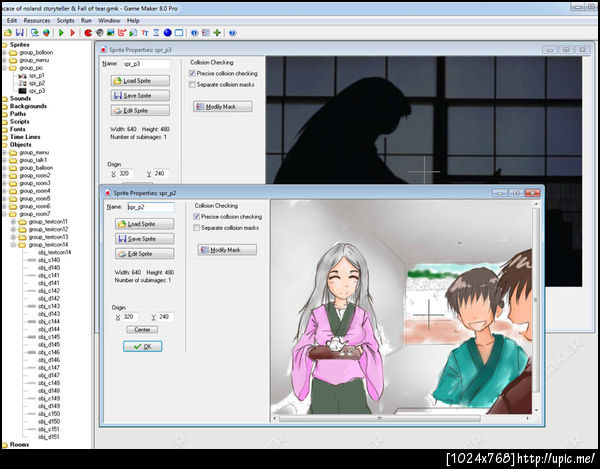Select obj_c145 in the resource tree
The image size is (600, 469).
[x=49, y=337]
